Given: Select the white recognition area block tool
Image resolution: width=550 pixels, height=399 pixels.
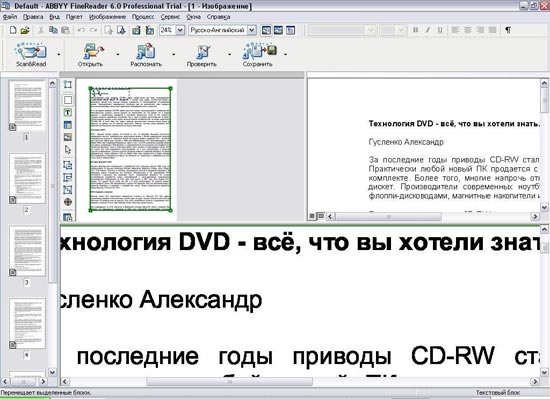Looking at the screenshot, I should pyautogui.click(x=68, y=100).
